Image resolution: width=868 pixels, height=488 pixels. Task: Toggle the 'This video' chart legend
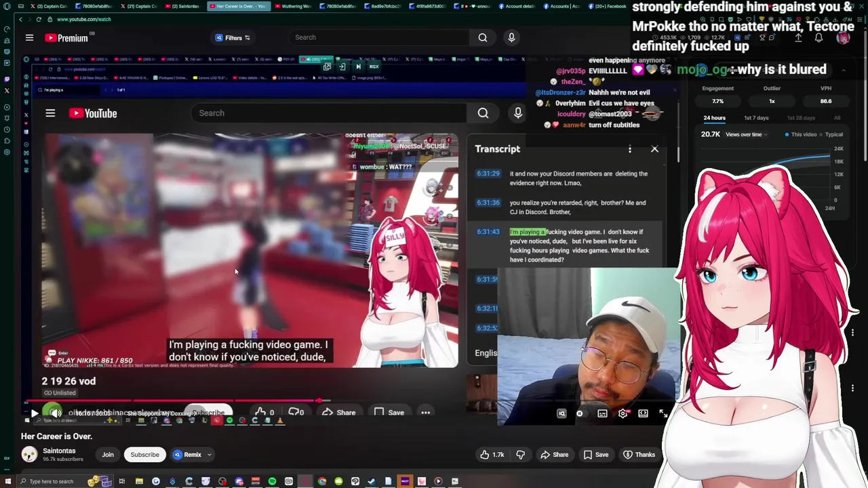[802, 134]
